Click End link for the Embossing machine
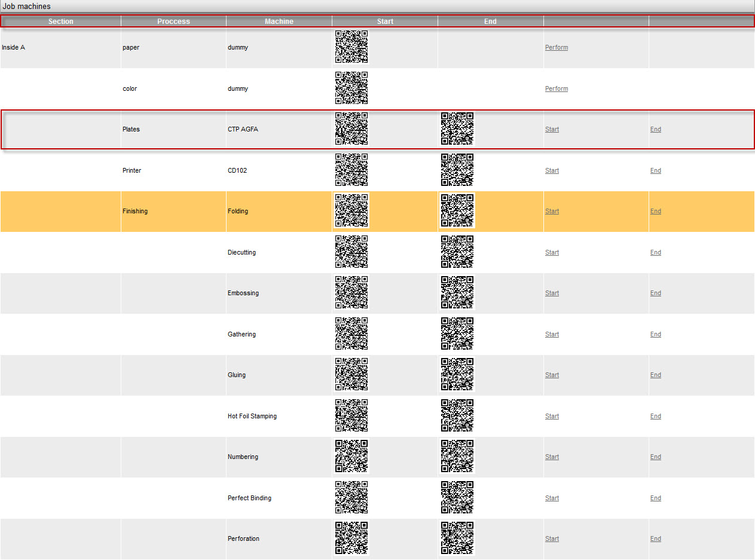 coord(656,293)
